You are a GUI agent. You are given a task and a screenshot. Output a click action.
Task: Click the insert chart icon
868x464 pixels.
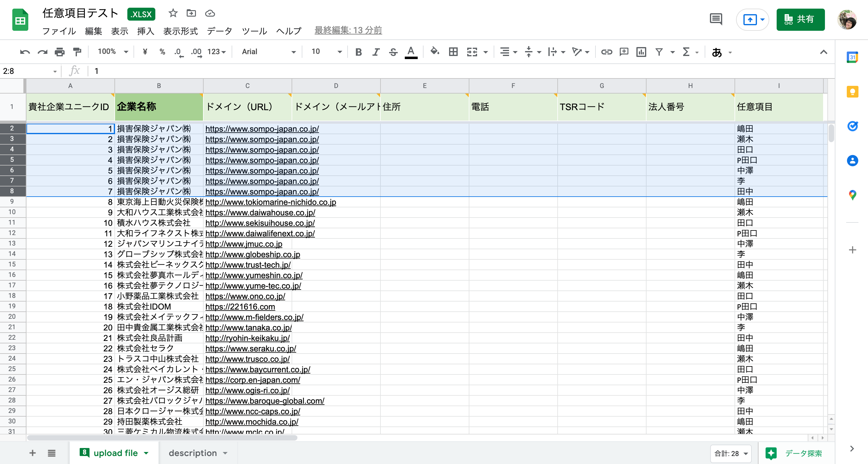(x=641, y=52)
